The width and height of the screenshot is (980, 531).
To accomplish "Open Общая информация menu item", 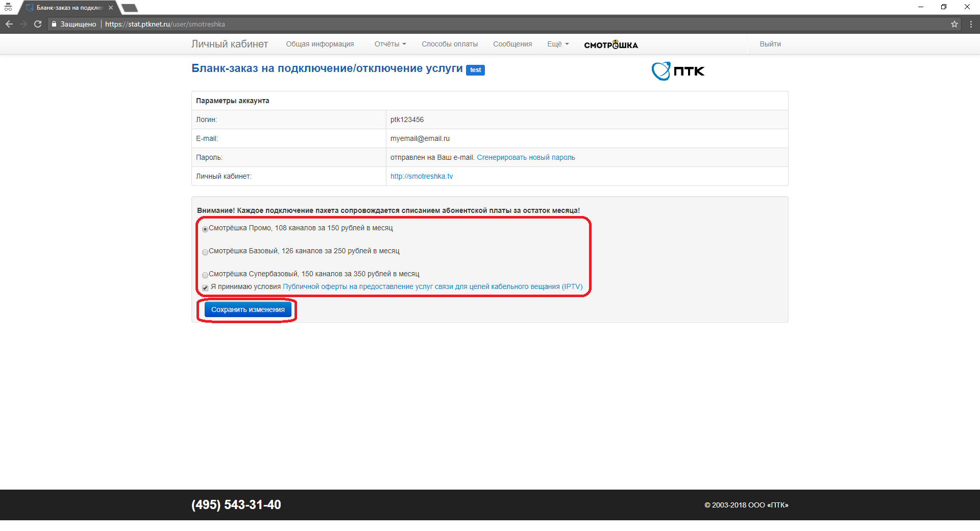I will click(x=320, y=44).
